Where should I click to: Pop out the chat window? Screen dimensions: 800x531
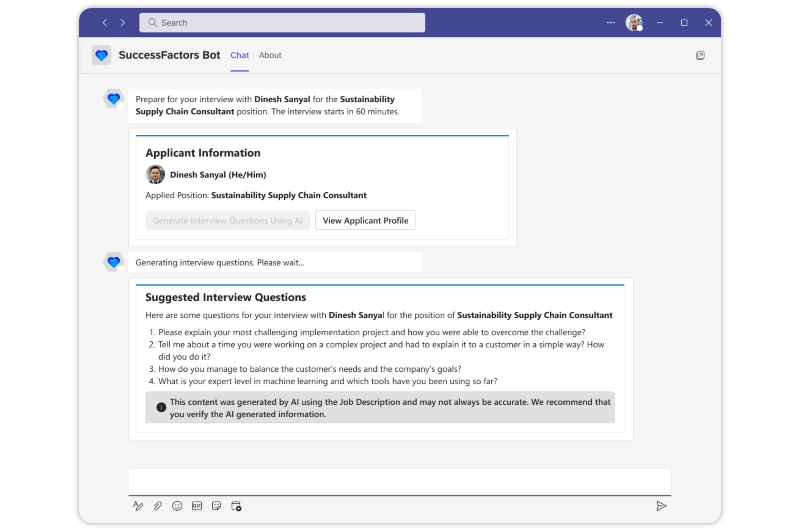pyautogui.click(x=701, y=55)
